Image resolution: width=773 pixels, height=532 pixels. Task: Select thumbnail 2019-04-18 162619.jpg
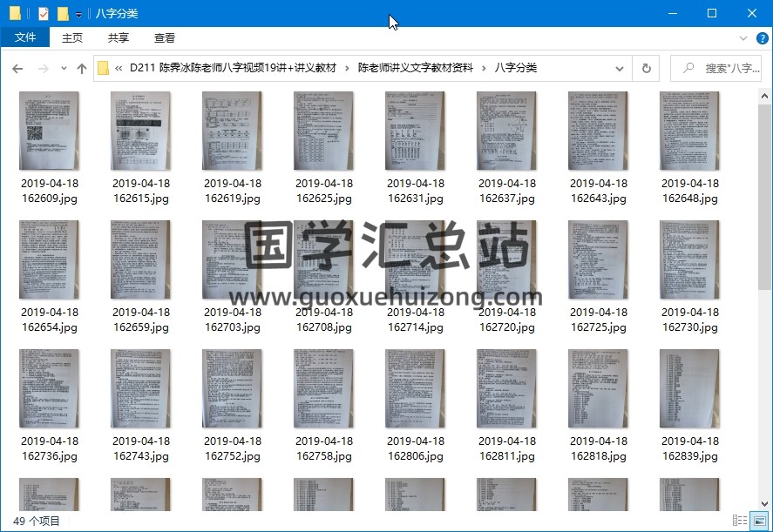[x=232, y=131]
